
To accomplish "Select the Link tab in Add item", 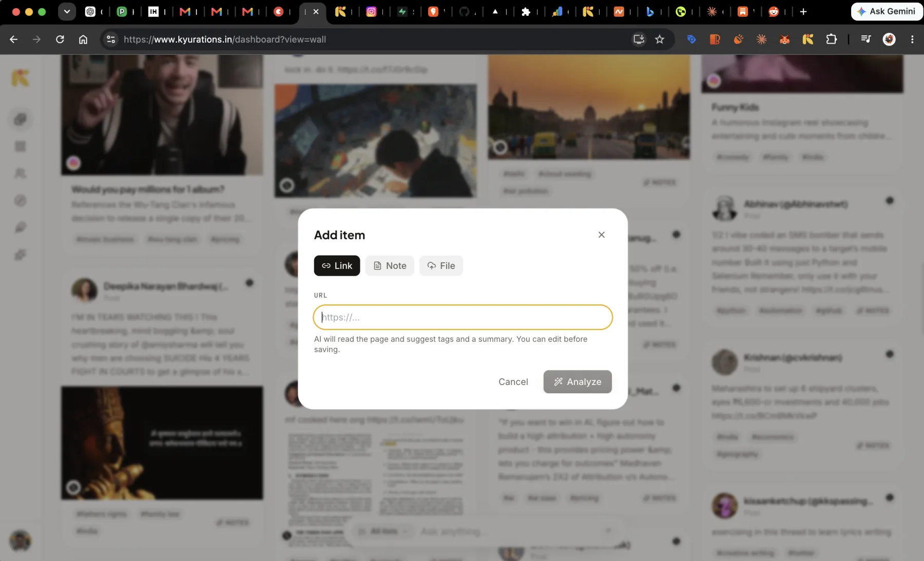I will [x=337, y=265].
